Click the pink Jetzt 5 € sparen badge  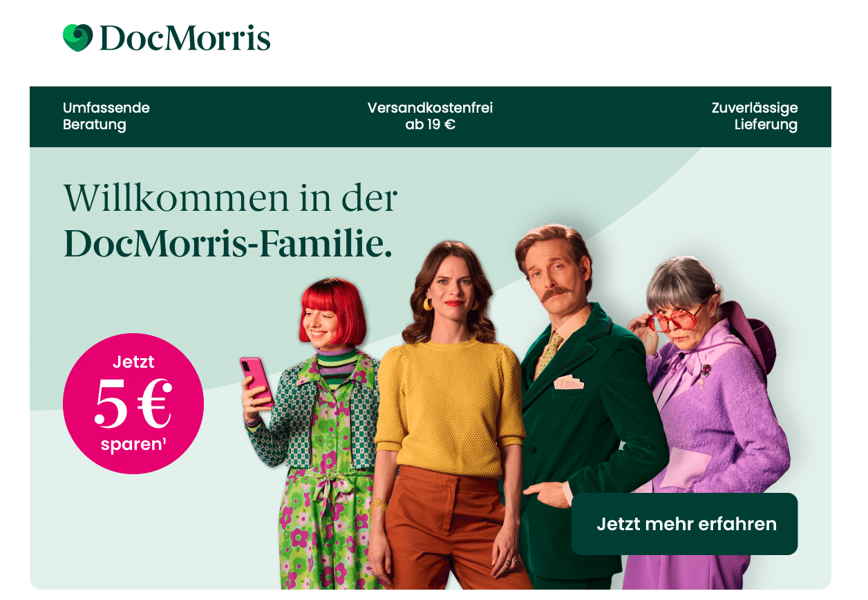133,404
